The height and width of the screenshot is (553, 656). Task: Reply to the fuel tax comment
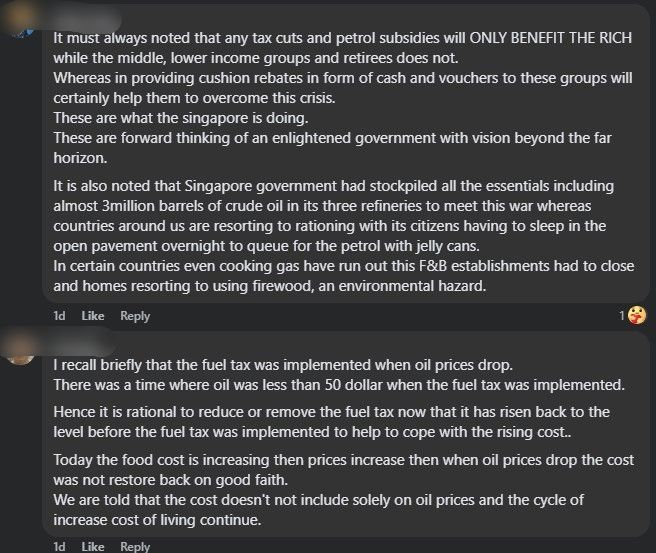click(135, 546)
